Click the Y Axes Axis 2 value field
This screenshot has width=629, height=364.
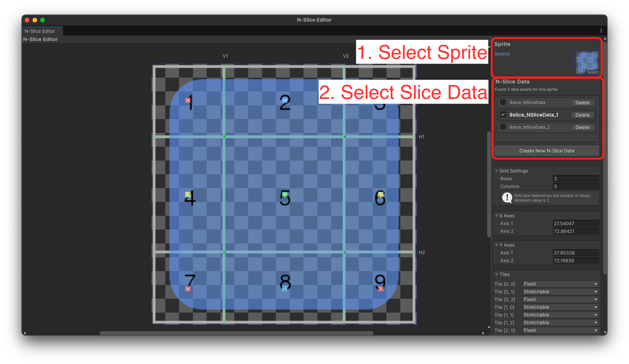pyautogui.click(x=576, y=261)
